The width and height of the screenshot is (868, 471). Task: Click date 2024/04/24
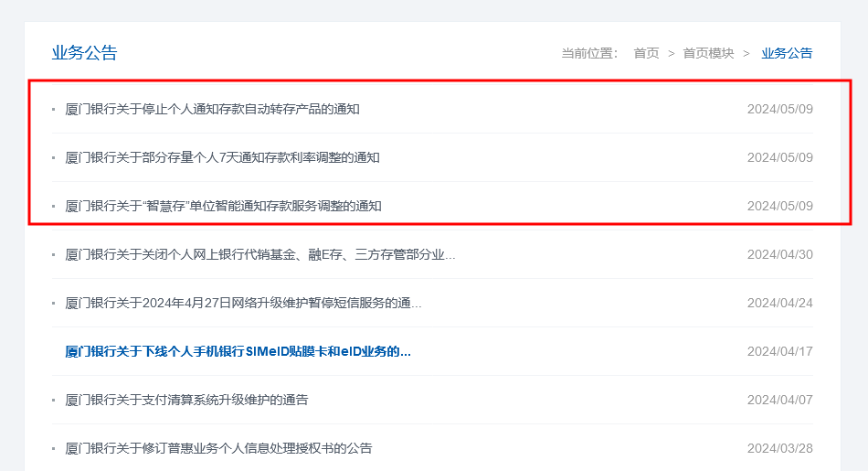point(780,303)
